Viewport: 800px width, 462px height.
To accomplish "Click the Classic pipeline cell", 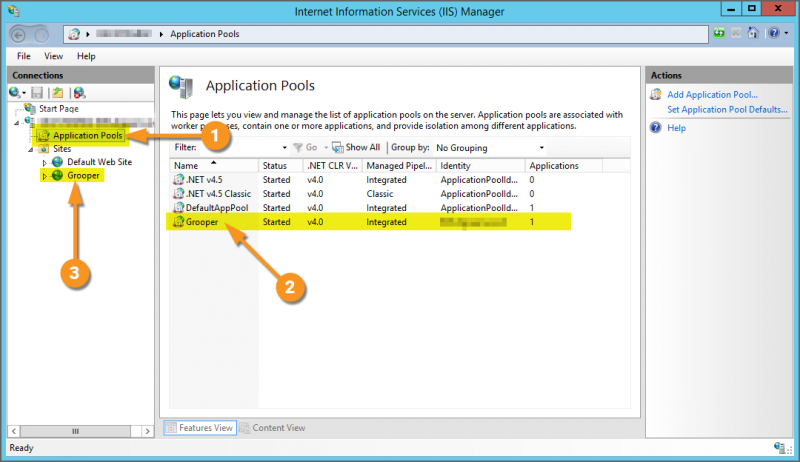I will click(380, 194).
